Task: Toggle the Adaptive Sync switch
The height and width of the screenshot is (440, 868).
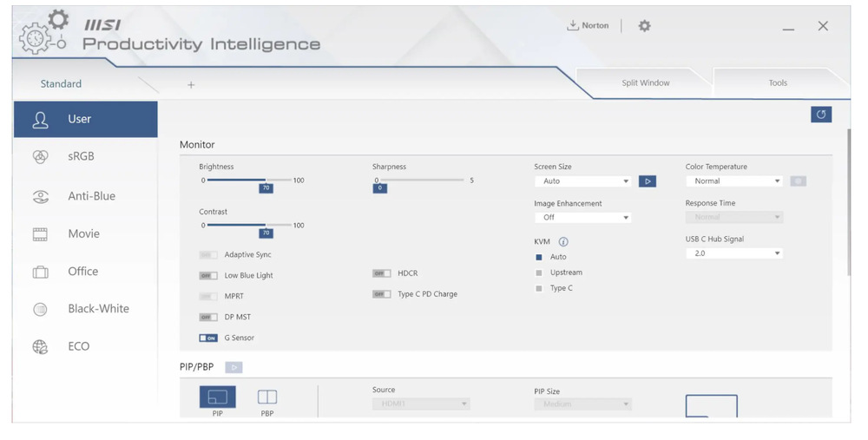Action: (x=208, y=254)
